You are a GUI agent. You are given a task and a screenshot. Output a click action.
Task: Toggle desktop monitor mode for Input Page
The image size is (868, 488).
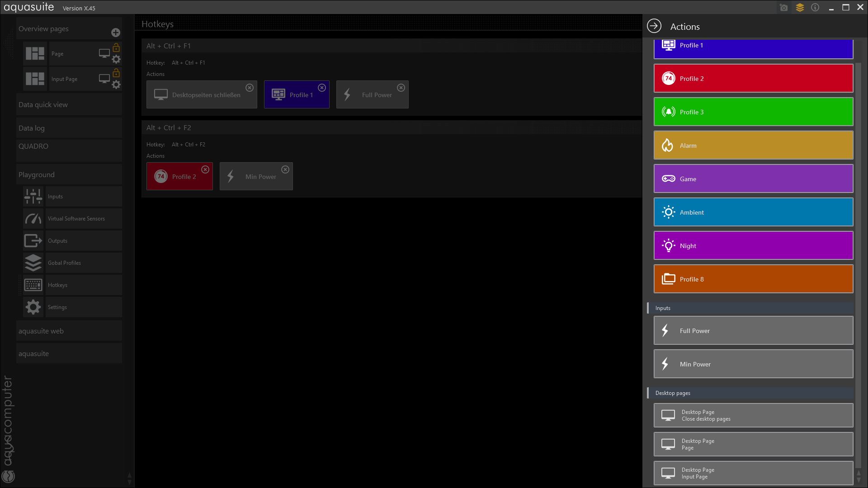point(104,79)
